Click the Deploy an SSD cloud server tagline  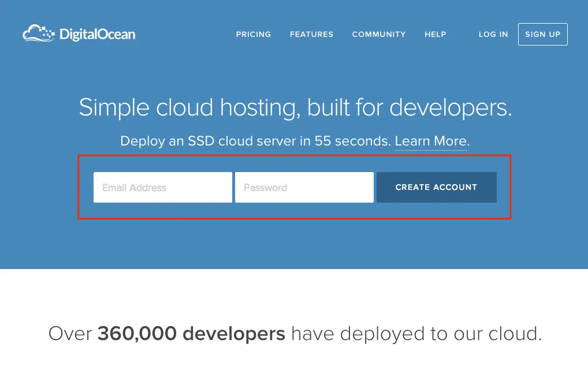coord(254,141)
